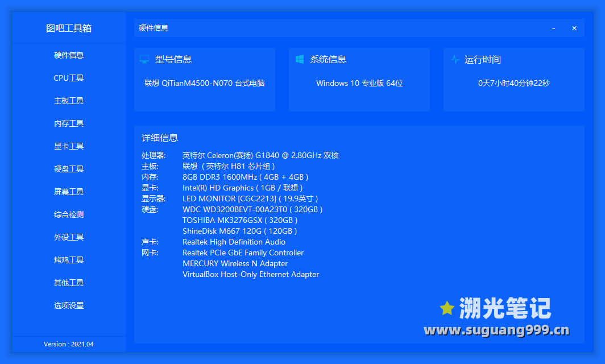Image resolution: width=605 pixels, height=364 pixels.
Task: Click the 显卡 row label
Action: 150,188
